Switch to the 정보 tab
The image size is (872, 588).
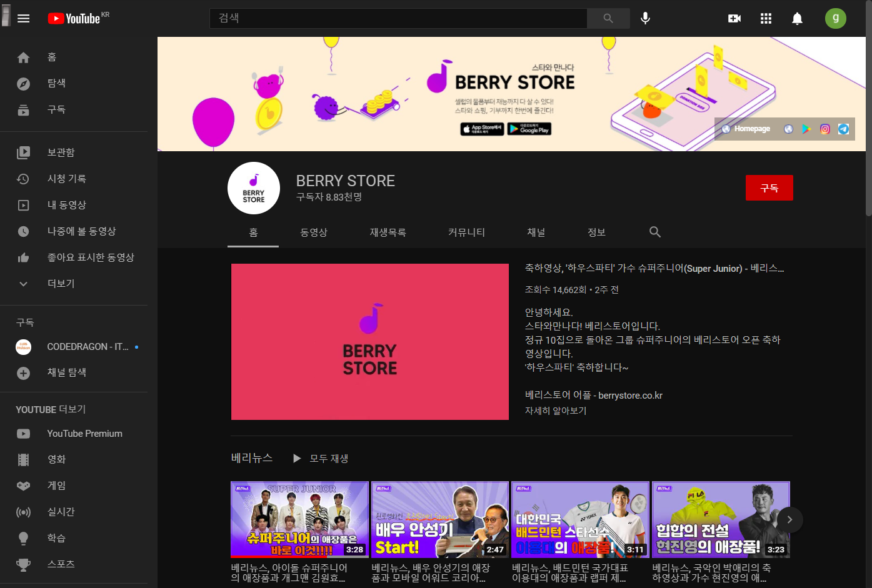pos(597,232)
